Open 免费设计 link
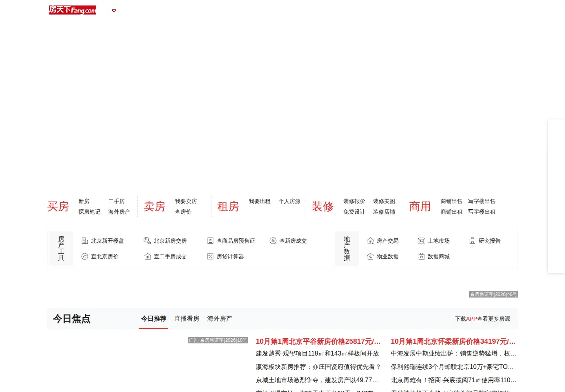 354,212
